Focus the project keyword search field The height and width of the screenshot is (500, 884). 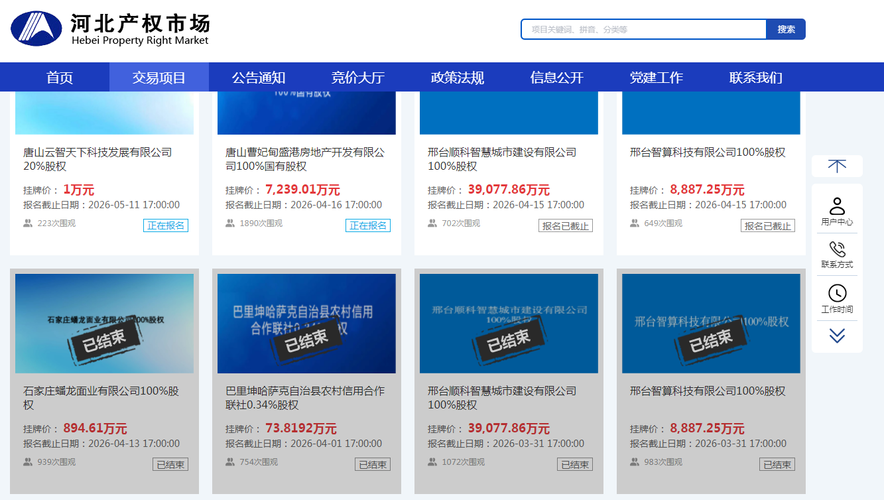pyautogui.click(x=643, y=29)
